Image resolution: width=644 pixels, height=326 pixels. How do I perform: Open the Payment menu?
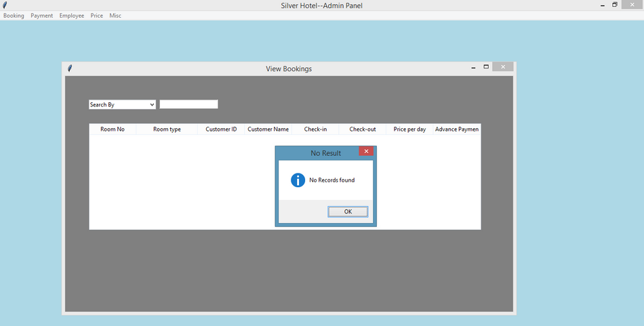41,16
